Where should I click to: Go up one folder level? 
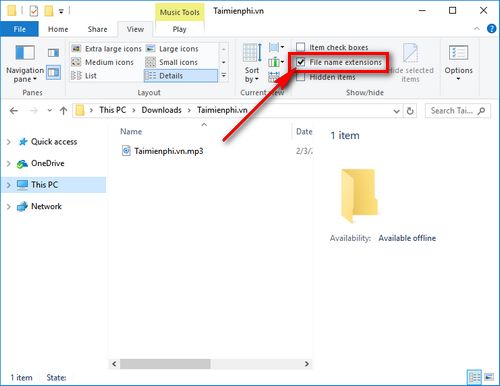(x=63, y=111)
